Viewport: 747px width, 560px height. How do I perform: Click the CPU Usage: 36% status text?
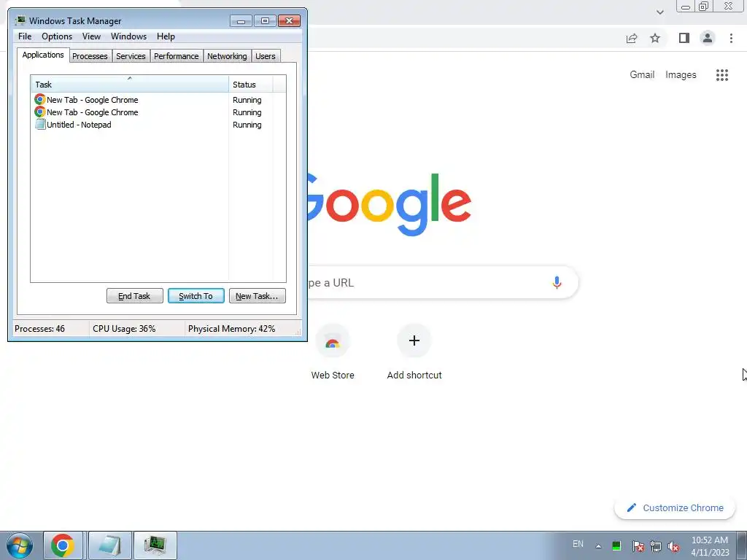(x=124, y=329)
